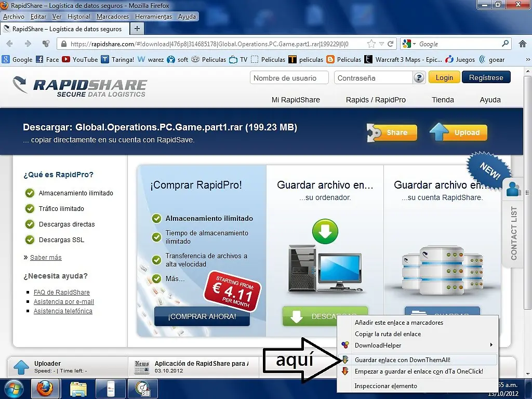Select the RapidShare browser tab
This screenshot has width=532, height=399.
tap(65, 29)
